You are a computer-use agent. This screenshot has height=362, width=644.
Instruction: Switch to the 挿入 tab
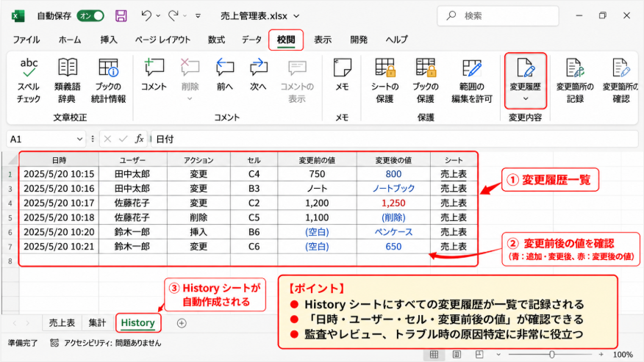click(109, 40)
